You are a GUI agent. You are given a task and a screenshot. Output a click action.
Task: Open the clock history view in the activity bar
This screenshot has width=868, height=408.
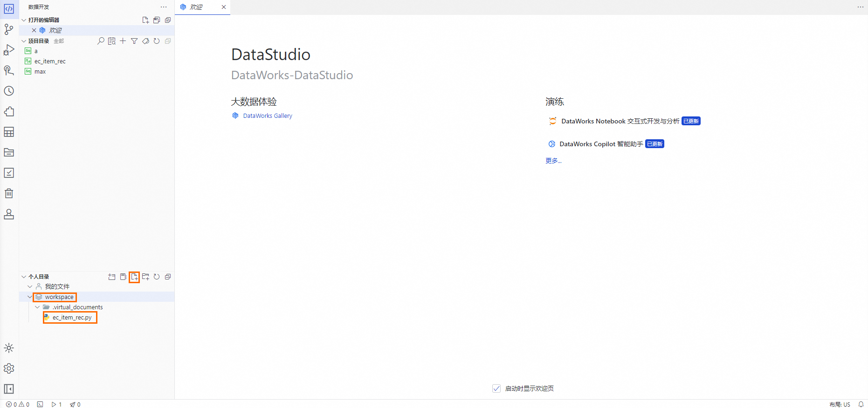tap(9, 91)
